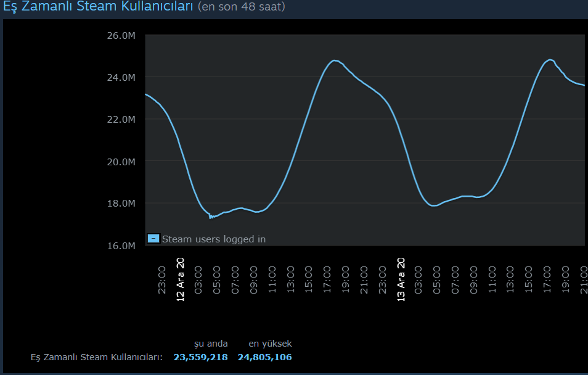This screenshot has width=588, height=375.
Task: Click the 'en yüksek' column header
Action: 270,344
